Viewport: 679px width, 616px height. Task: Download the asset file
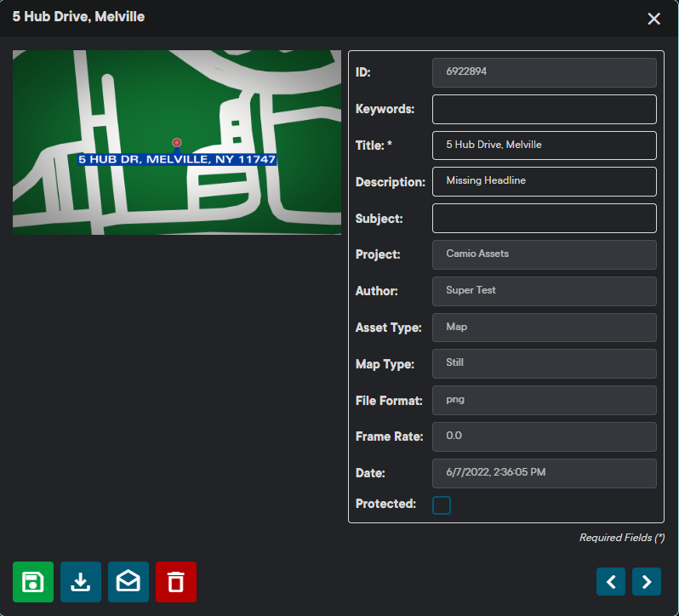pos(81,582)
